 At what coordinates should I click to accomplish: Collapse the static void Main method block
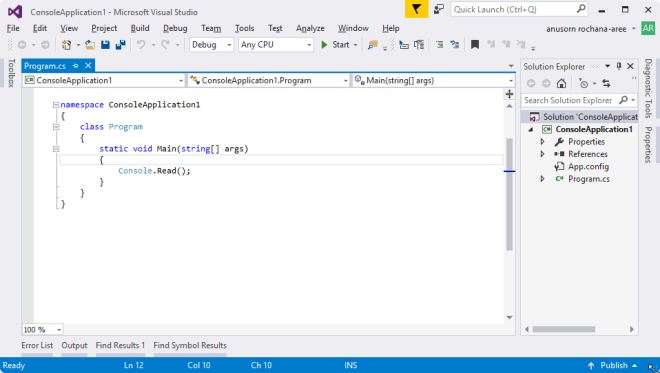pos(56,149)
